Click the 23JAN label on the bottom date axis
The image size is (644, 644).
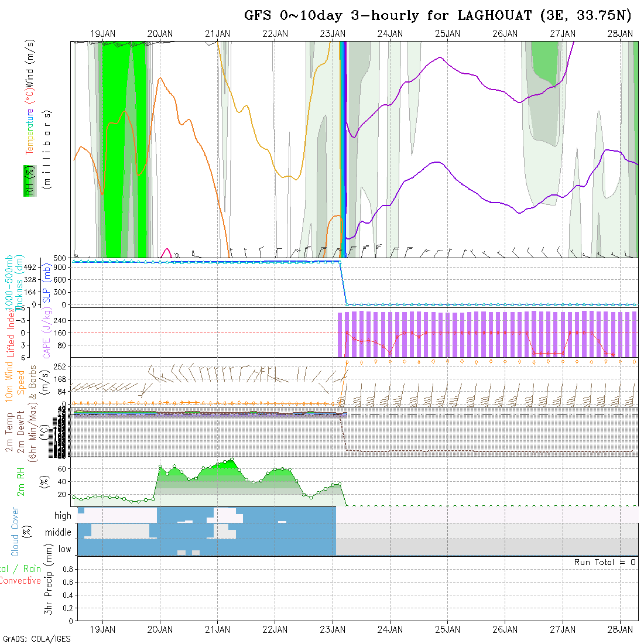[333, 629]
